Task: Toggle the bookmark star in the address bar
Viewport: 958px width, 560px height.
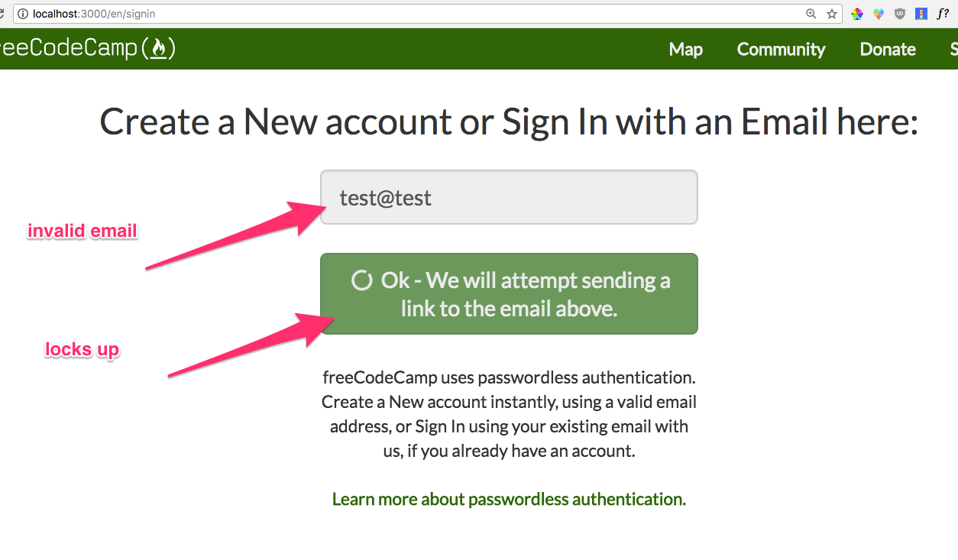Action: click(x=830, y=13)
